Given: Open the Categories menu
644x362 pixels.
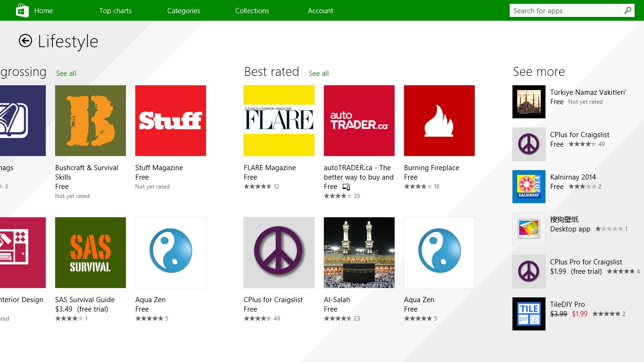Looking at the screenshot, I should pos(184,10).
